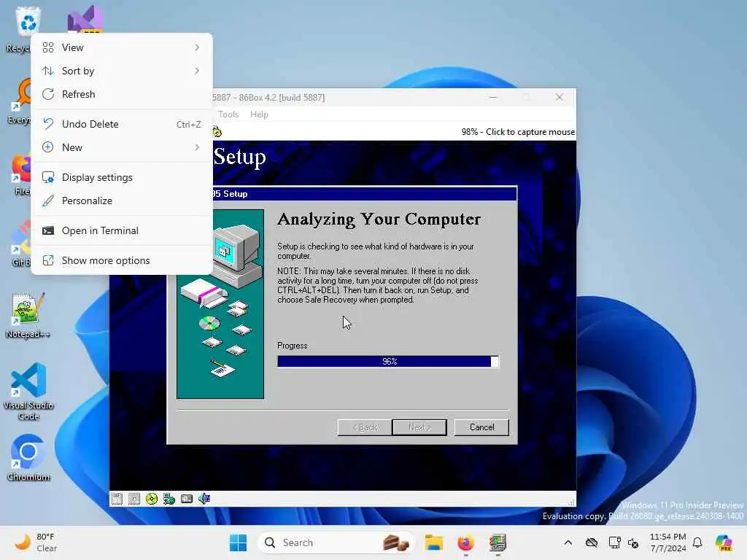Open the notification bell
Screen dimensions: 747x560
[x=697, y=542]
